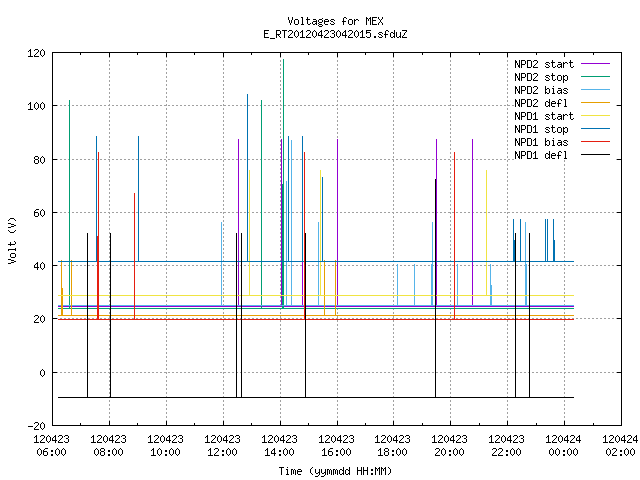Click the purple NPD2 start legend line

pyautogui.click(x=596, y=64)
